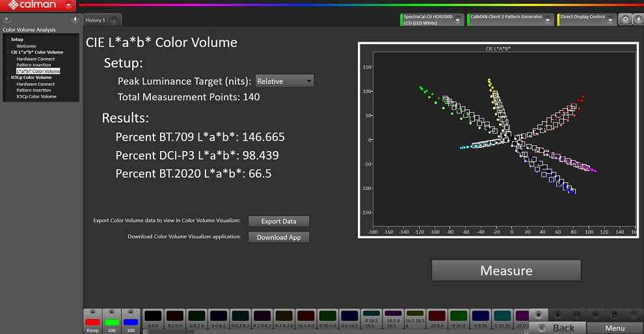Screen dimensions: 644x334
Task: Select the 0 16.5 0 green patch
Action: point(327,319)
